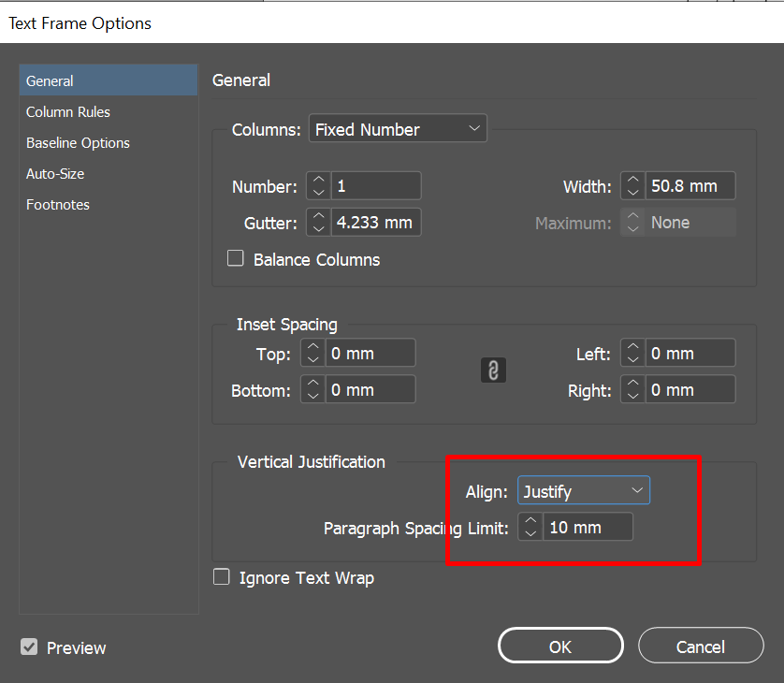The width and height of the screenshot is (784, 683).
Task: Decrease the Gutter value stepper
Action: (318, 228)
